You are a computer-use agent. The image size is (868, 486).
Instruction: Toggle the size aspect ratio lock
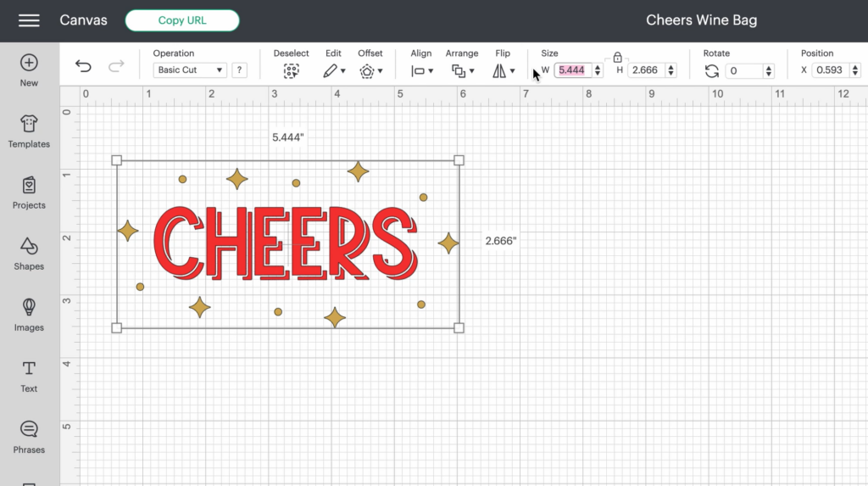[617, 57]
